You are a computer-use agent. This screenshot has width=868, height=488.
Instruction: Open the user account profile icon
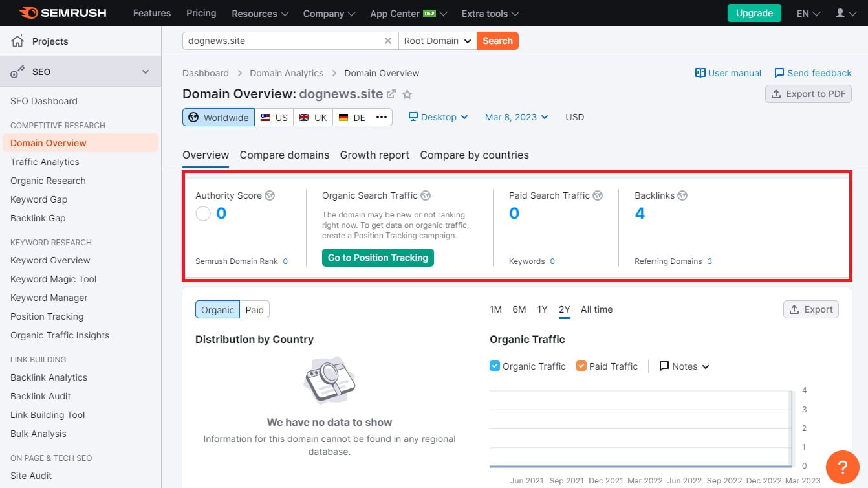[x=841, y=13]
